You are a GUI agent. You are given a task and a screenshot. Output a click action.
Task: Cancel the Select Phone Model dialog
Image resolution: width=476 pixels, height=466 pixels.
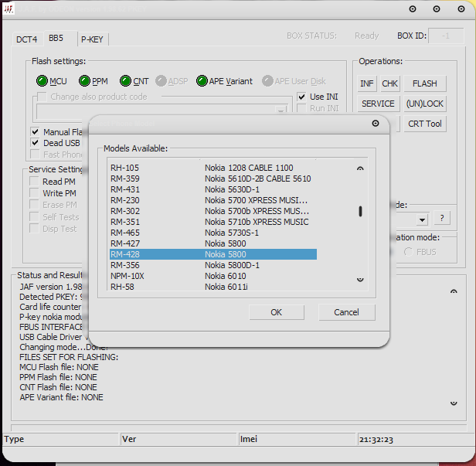[346, 312]
